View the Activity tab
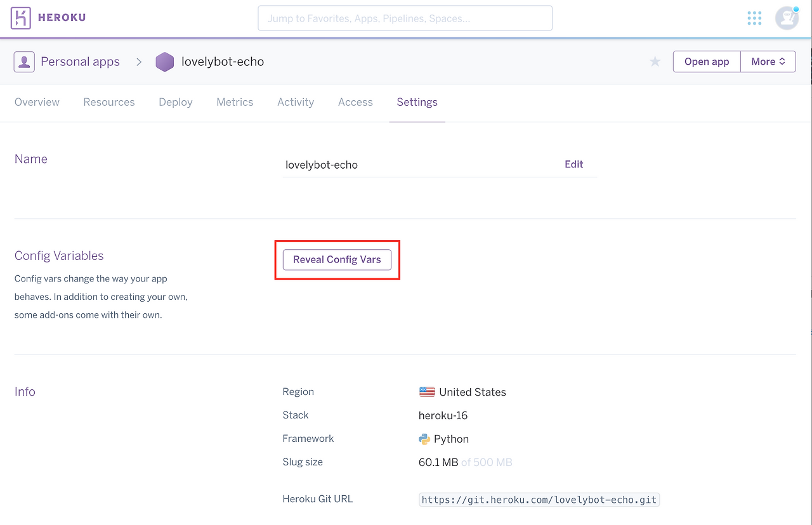The height and width of the screenshot is (525, 812). (x=296, y=102)
